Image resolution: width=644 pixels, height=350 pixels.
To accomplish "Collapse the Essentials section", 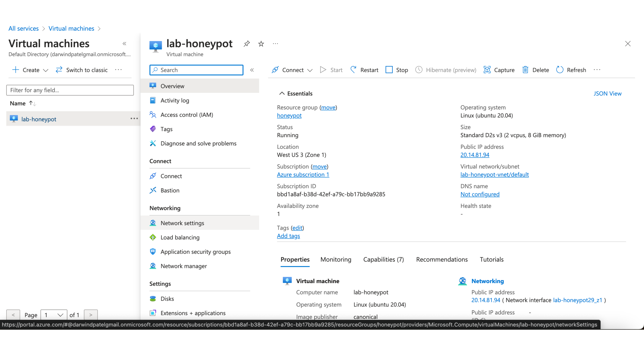I will (x=282, y=93).
